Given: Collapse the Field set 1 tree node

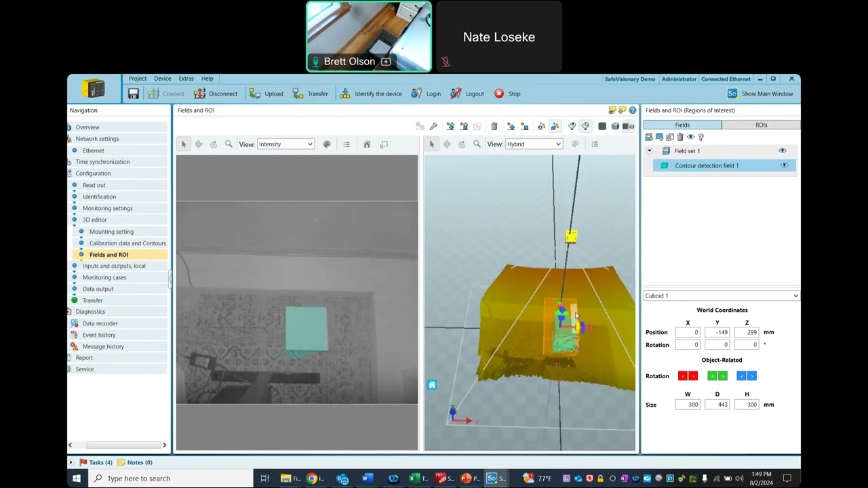Looking at the screenshot, I should click(x=649, y=150).
